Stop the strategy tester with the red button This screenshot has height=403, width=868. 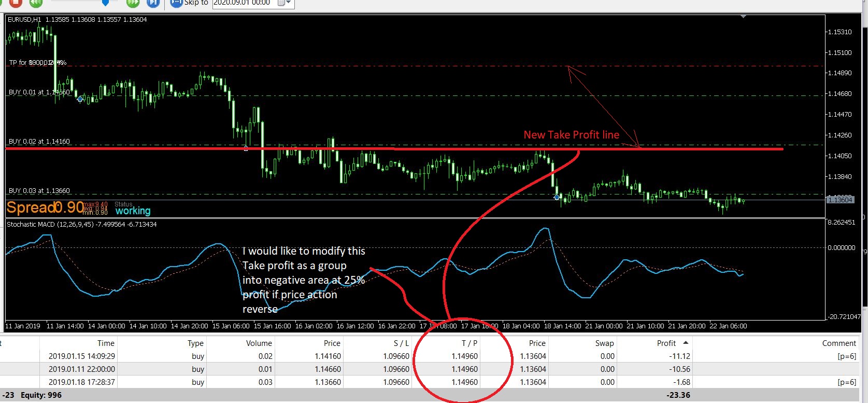15,3
